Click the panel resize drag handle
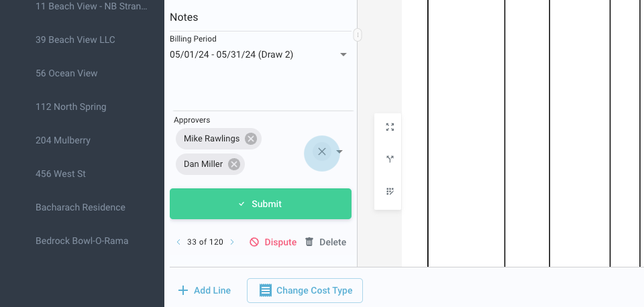The height and width of the screenshot is (307, 644). [x=358, y=35]
